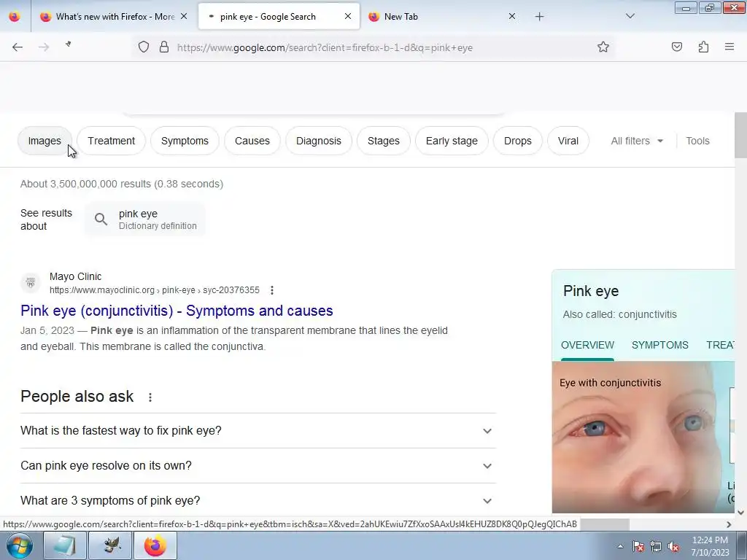The image size is (747, 560).
Task: Expand What is the fastest way to fix pink eye
Action: pyautogui.click(x=258, y=430)
